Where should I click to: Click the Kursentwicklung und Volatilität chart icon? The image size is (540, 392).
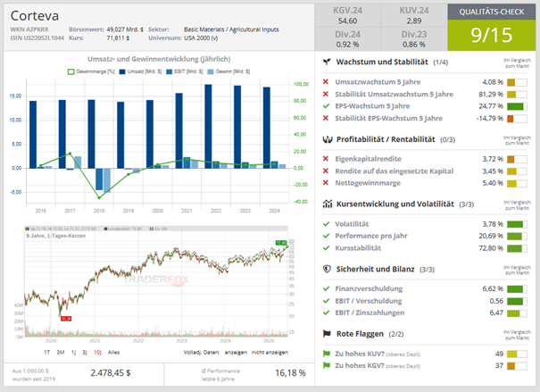tap(328, 204)
